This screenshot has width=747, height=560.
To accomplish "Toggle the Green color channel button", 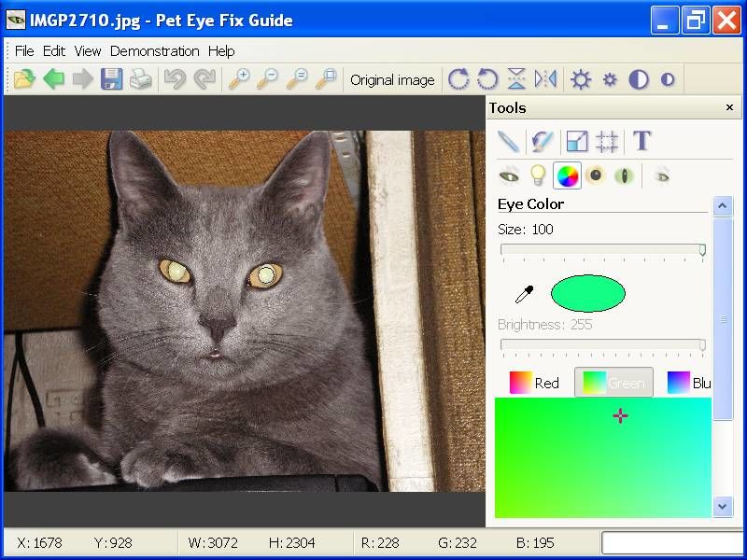I will click(613, 383).
